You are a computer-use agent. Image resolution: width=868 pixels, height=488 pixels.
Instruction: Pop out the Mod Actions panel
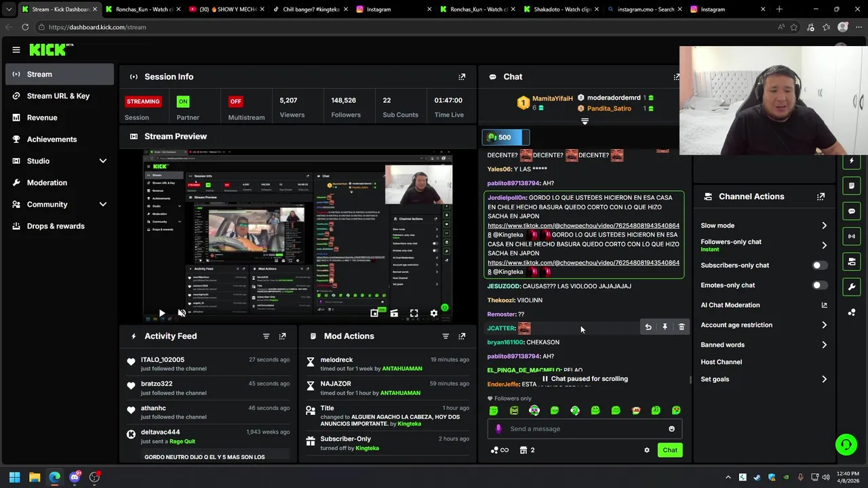462,336
